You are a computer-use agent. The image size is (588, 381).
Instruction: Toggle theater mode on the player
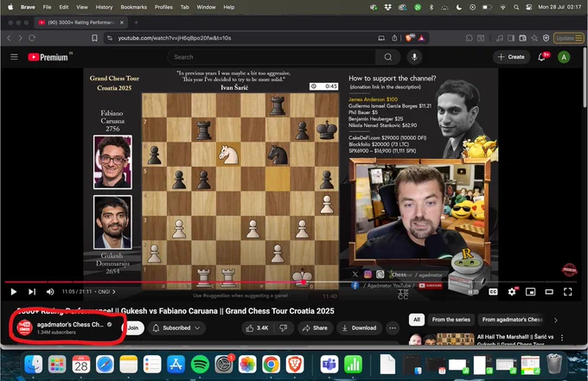coord(549,291)
